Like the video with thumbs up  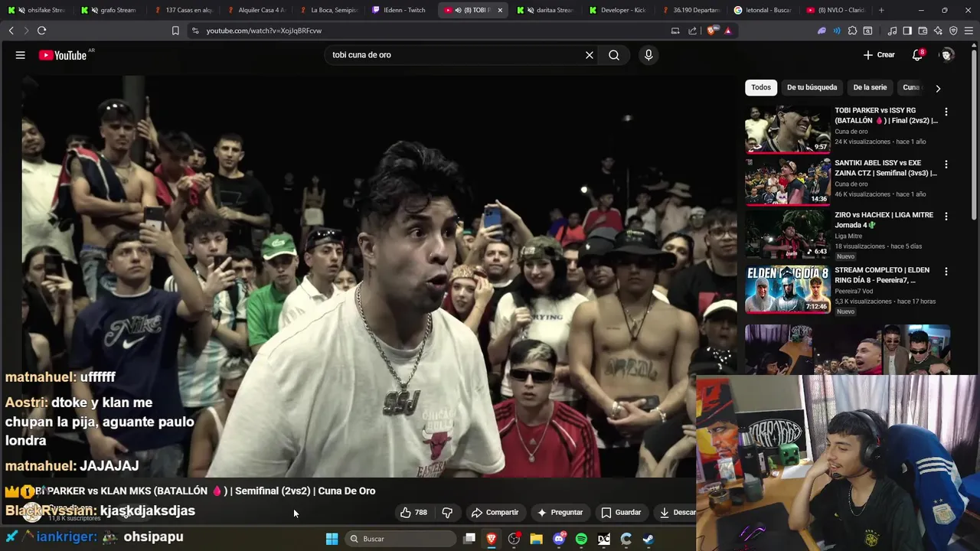[413, 513]
